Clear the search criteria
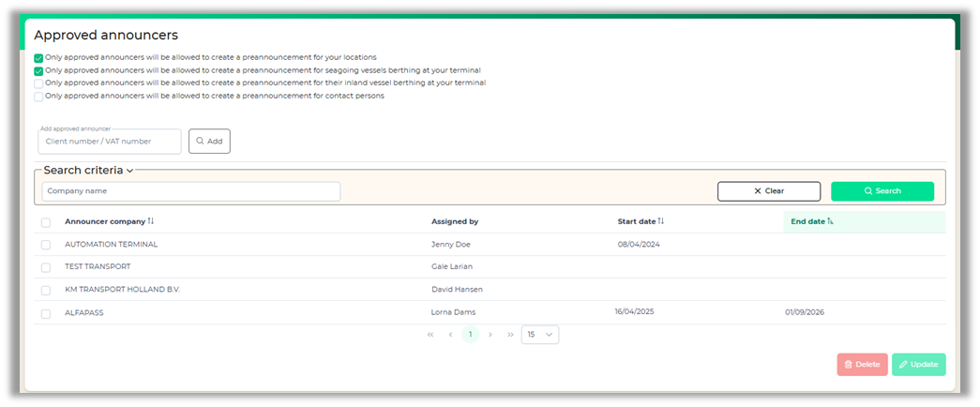Image resolution: width=980 pixels, height=407 pixels. [768, 191]
